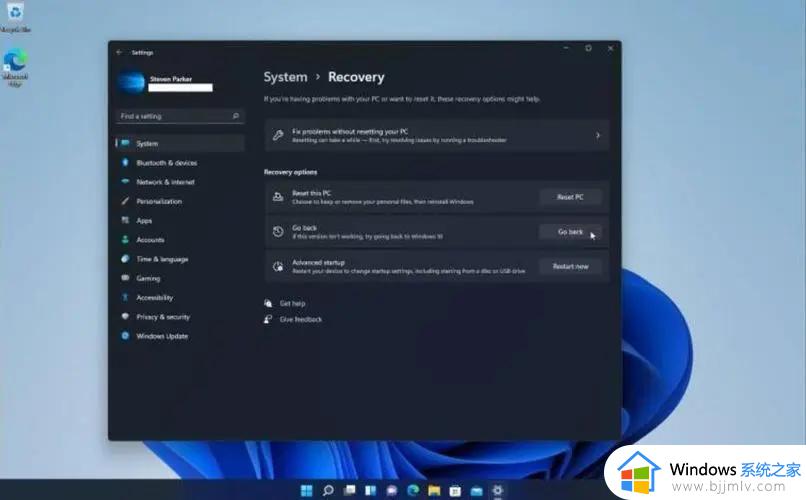
Task: Click the Time & language icon
Action: click(x=125, y=259)
